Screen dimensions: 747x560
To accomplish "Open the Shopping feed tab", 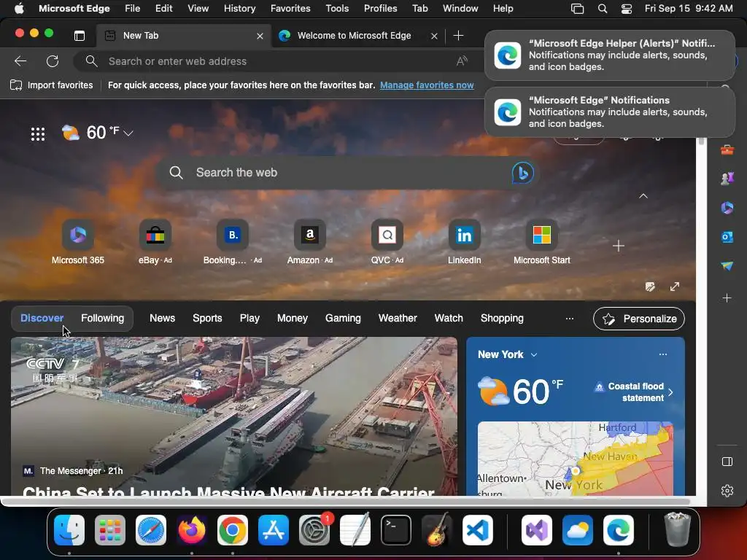I will pos(502,318).
